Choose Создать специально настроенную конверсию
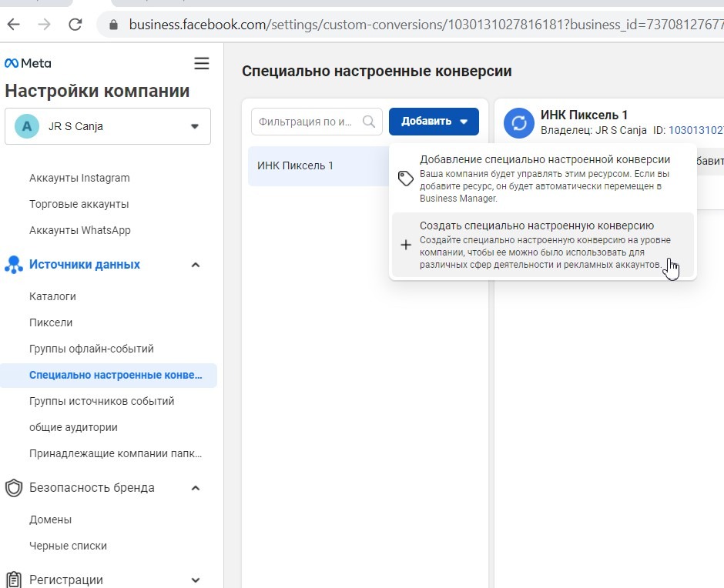The image size is (724, 588). click(x=542, y=245)
